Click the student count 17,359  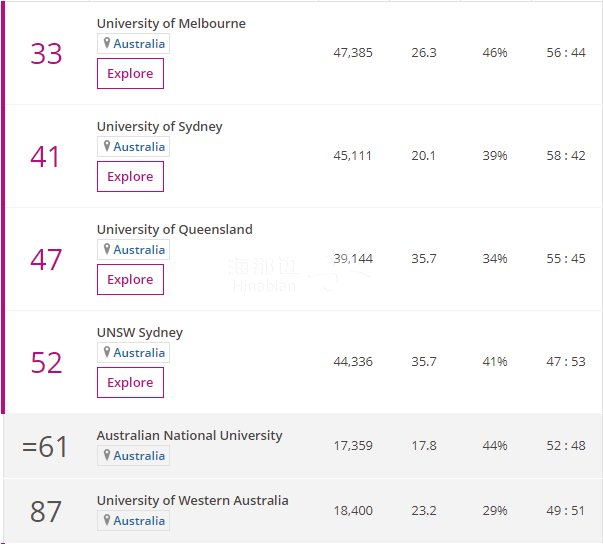coord(353,446)
